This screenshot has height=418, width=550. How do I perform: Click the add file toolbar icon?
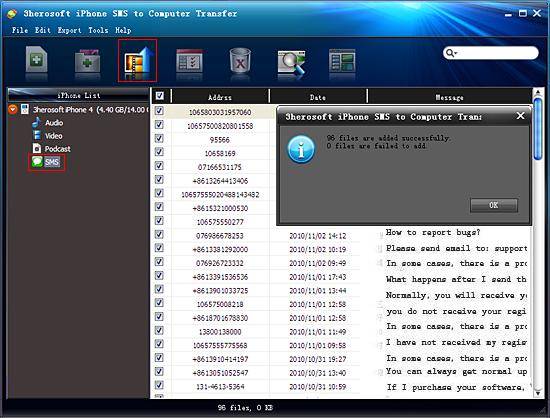point(36,60)
